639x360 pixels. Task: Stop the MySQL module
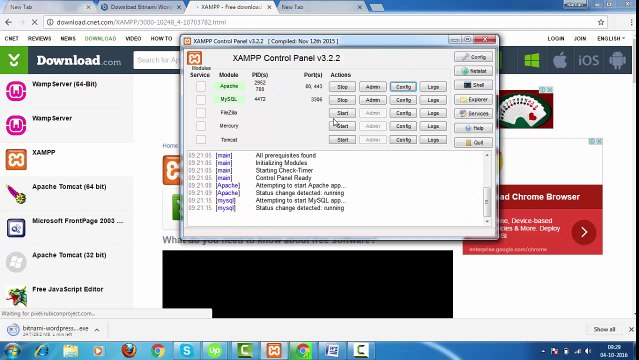pyautogui.click(x=342, y=100)
